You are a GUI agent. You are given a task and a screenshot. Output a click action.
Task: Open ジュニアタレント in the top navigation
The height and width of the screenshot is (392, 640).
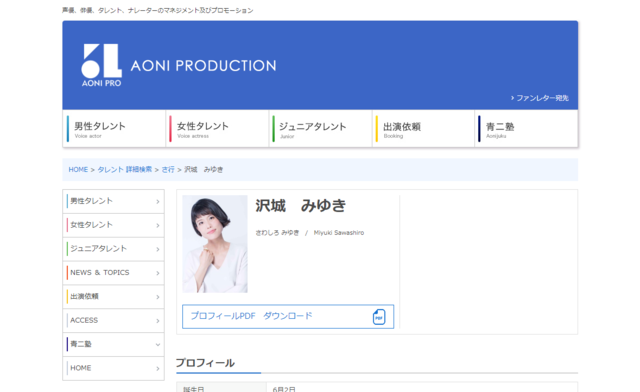point(320,129)
